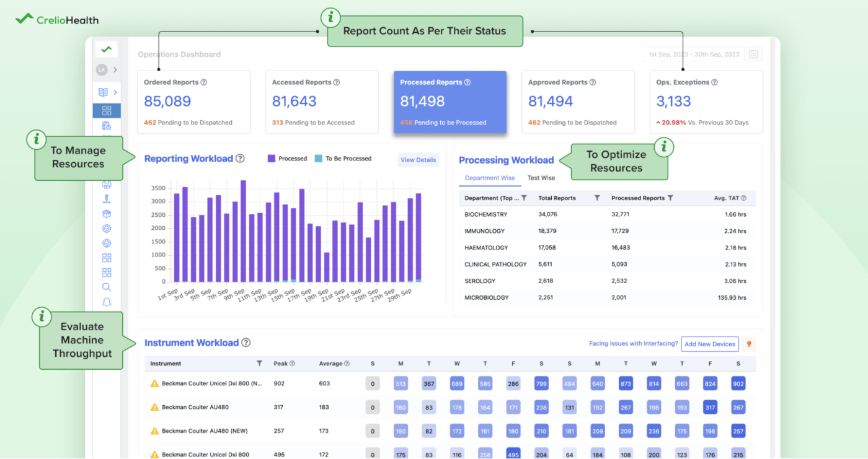
Task: Click the MICROBIOLOGY department row
Action: pyautogui.click(x=607, y=297)
